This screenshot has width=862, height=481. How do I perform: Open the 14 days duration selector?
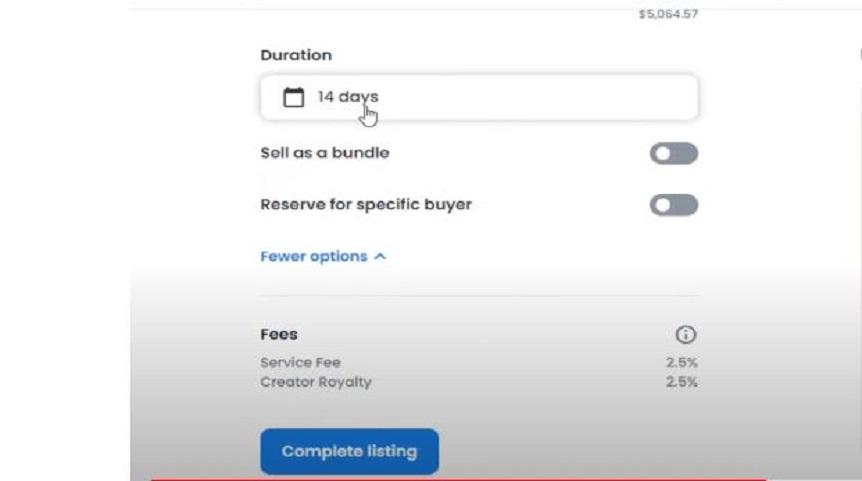click(479, 97)
